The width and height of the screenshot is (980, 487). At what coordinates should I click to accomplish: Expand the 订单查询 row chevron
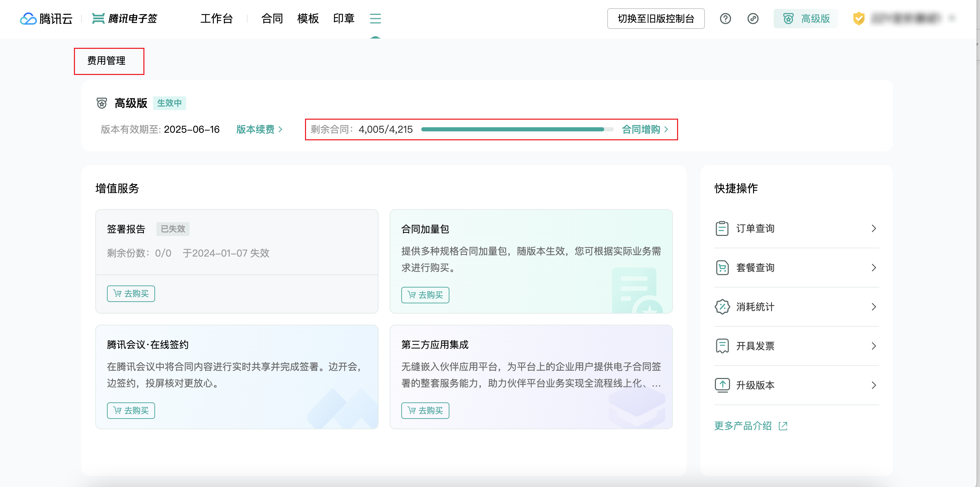click(874, 228)
